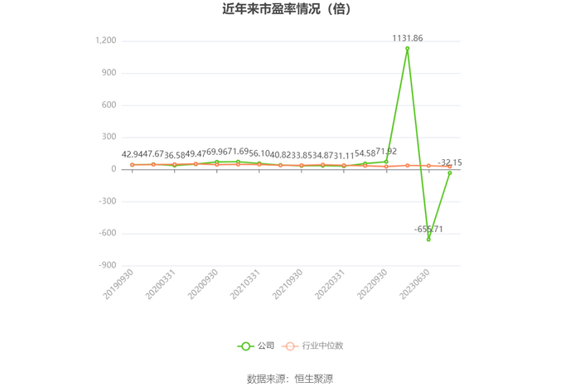
Task: Click the green 公司 legend marker icon
Action: click(245, 346)
